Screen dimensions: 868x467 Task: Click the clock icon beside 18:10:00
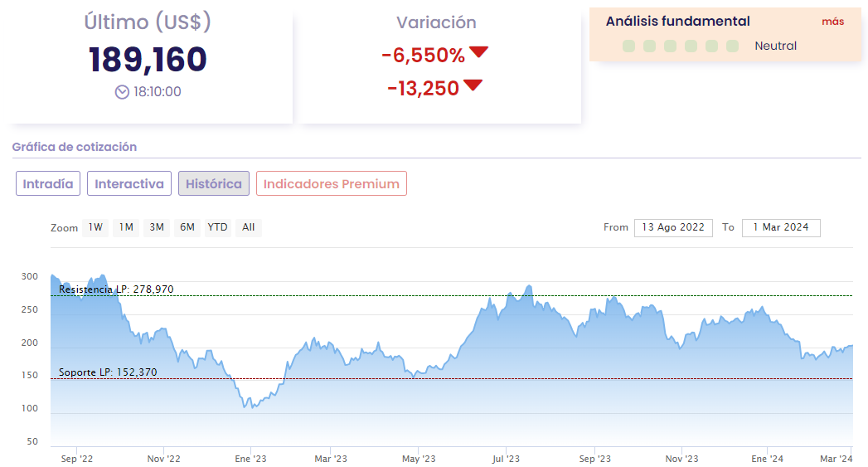[122, 92]
